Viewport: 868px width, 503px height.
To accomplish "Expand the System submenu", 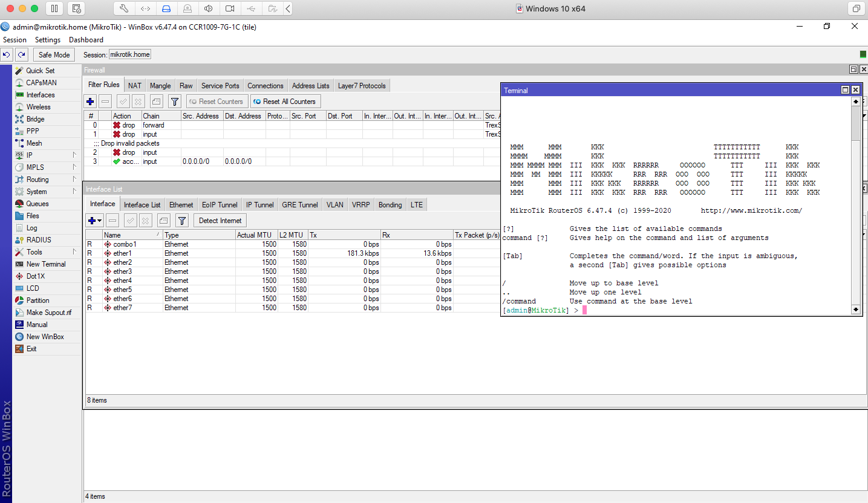I will click(x=74, y=192).
